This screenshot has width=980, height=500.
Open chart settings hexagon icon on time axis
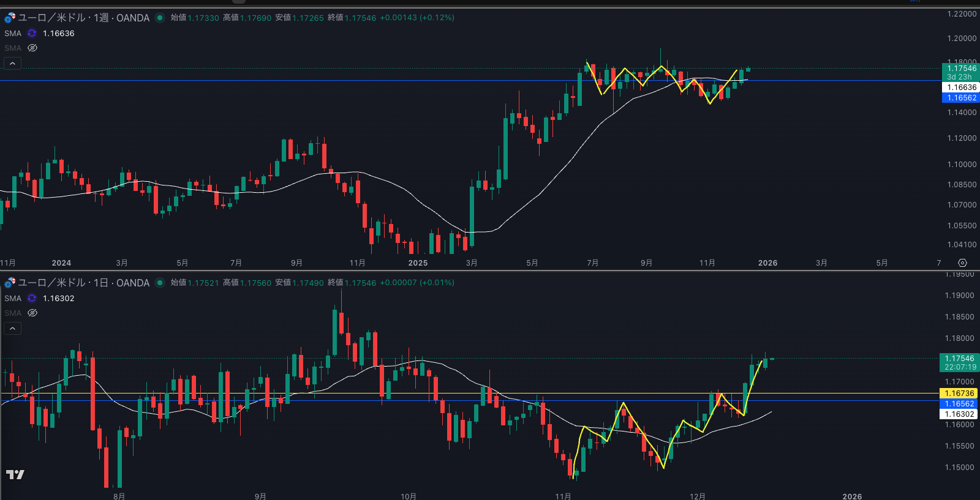[x=962, y=263]
